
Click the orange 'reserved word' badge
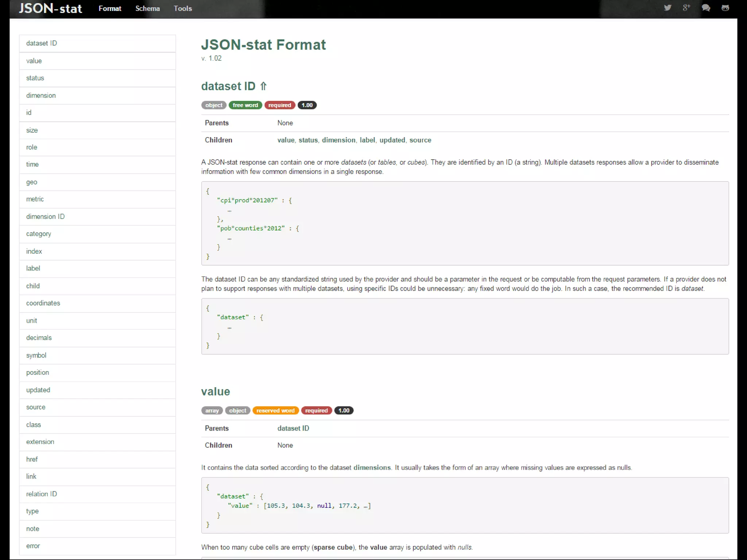275,411
